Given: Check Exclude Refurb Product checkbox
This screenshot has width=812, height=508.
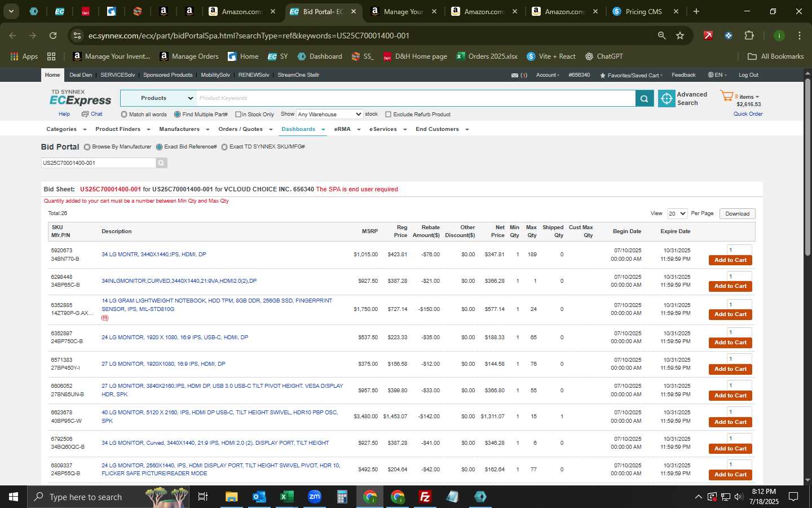Looking at the screenshot, I should 388,115.
